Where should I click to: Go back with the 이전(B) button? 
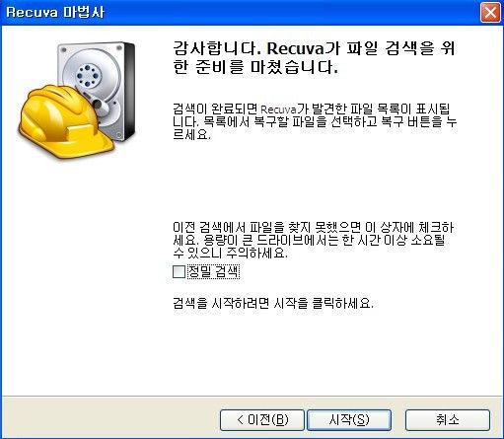pyautogui.click(x=262, y=420)
